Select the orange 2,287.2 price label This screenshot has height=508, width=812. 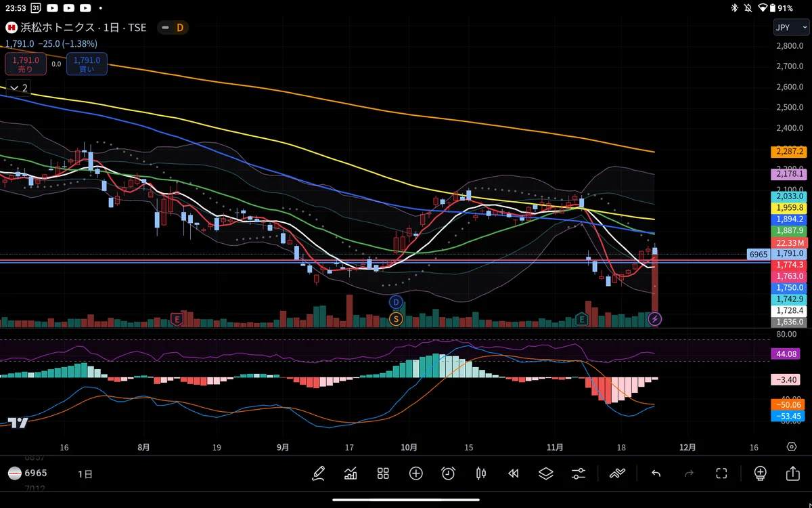click(x=789, y=152)
